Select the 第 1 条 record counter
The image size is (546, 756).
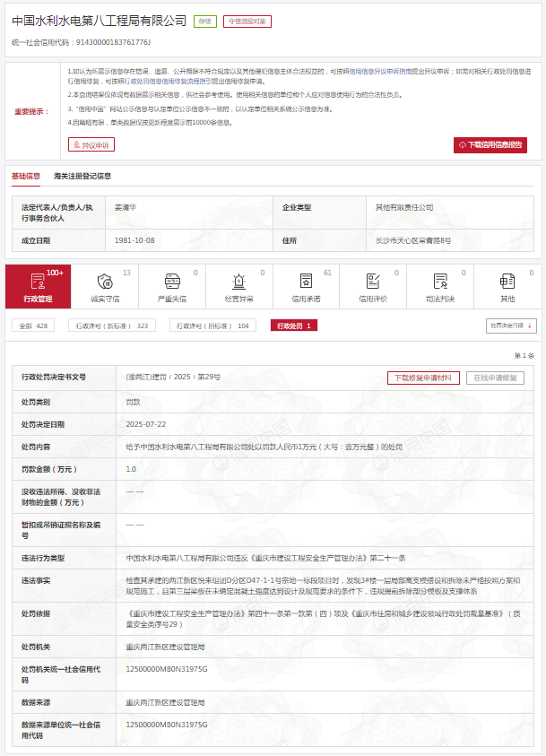(x=524, y=355)
